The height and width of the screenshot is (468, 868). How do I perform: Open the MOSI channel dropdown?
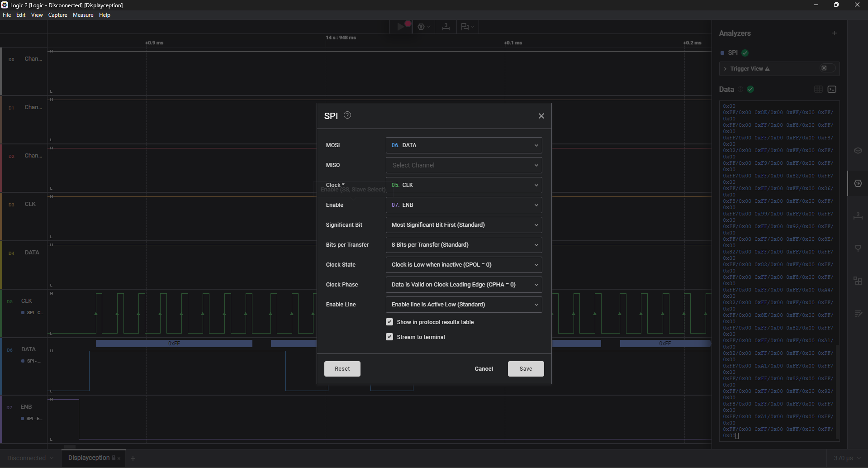point(464,145)
